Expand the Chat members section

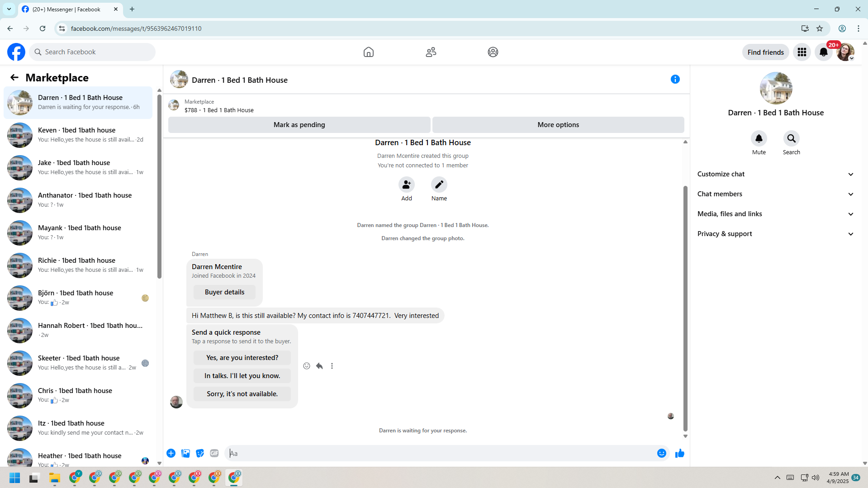tap(776, 194)
